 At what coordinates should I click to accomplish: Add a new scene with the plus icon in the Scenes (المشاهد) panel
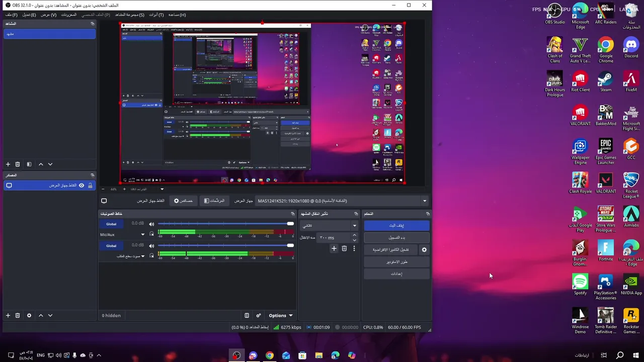pyautogui.click(x=8, y=164)
